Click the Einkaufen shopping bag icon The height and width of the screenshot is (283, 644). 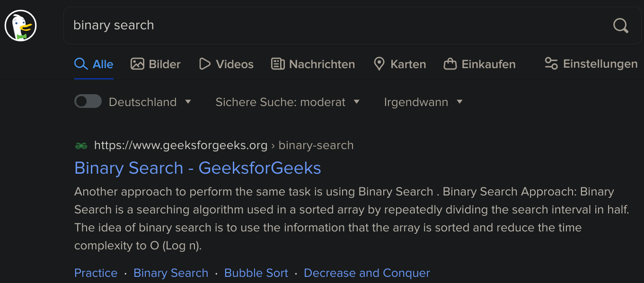coord(450,64)
